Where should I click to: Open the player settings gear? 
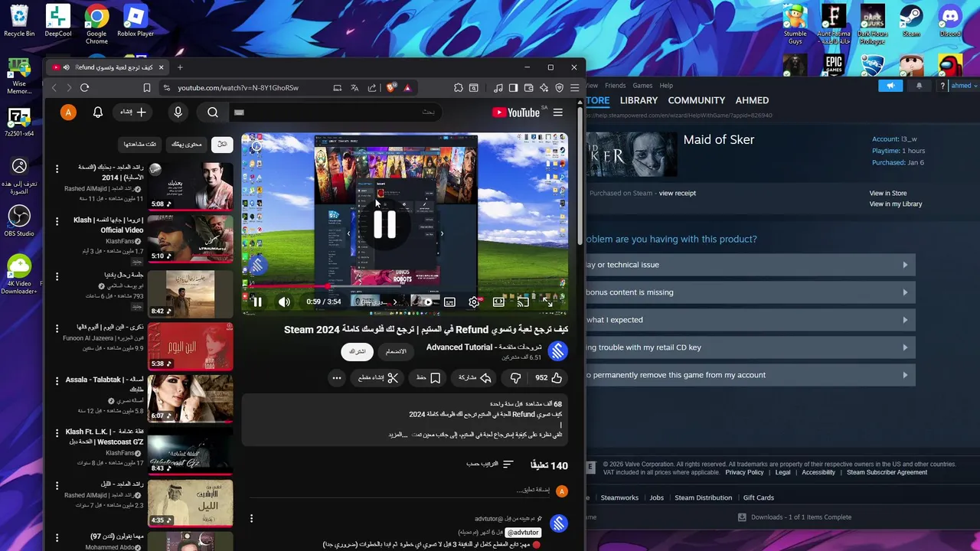pyautogui.click(x=474, y=302)
